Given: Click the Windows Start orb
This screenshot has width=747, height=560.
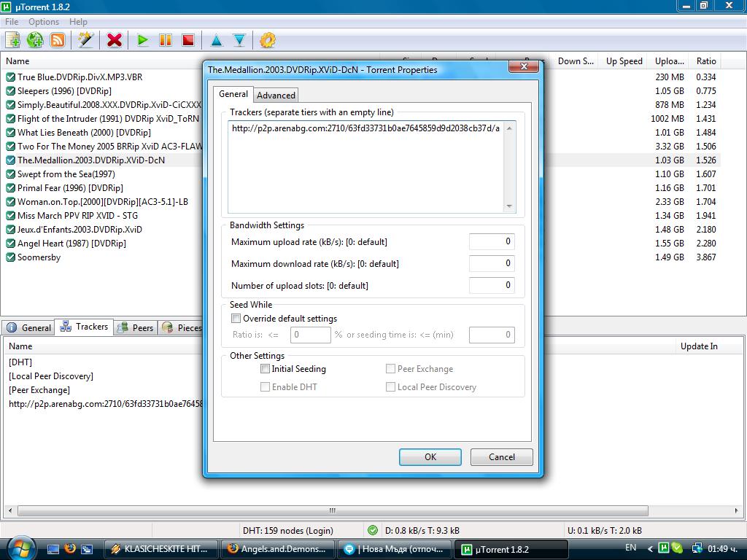Looking at the screenshot, I should (20, 548).
